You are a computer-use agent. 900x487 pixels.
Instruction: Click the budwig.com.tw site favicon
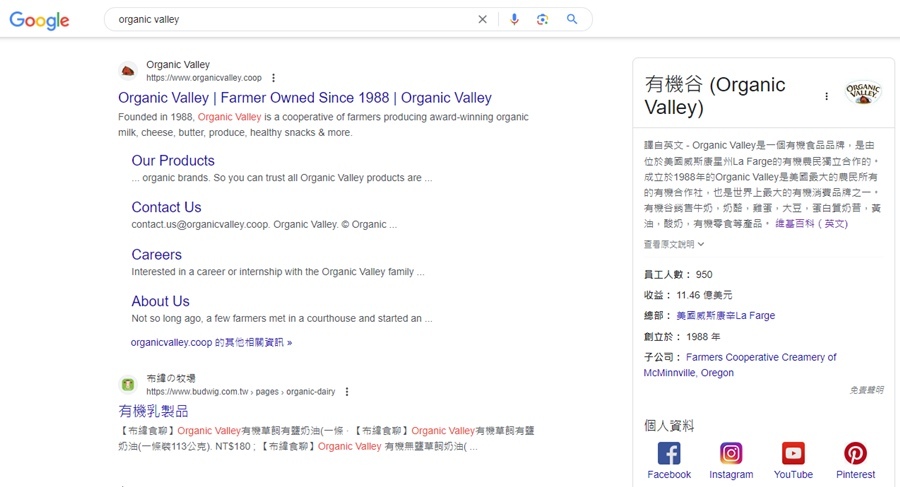(x=127, y=385)
